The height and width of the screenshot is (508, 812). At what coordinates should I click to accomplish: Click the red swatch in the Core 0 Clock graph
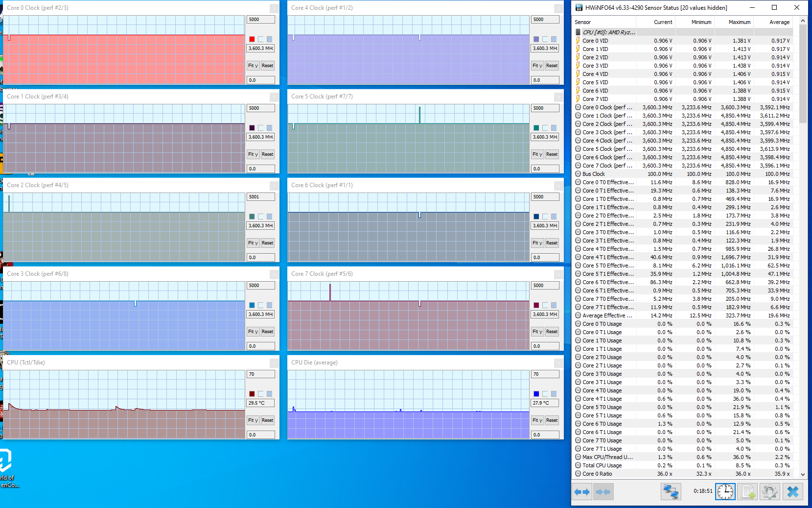pos(252,39)
